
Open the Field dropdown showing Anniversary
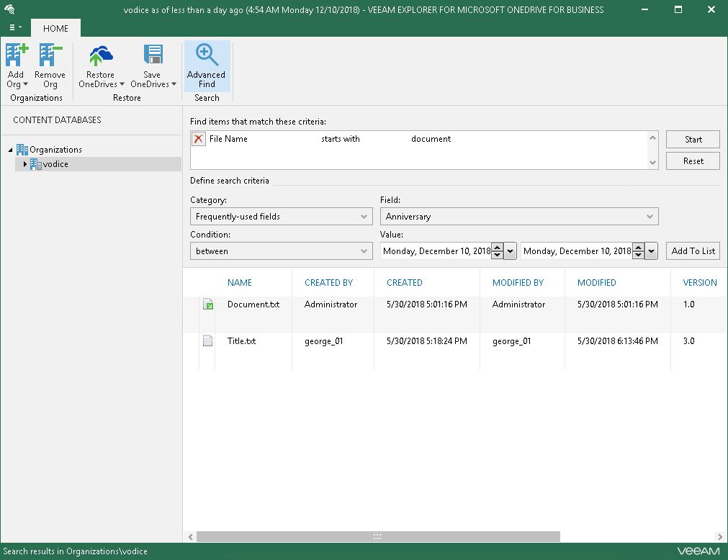click(x=518, y=216)
